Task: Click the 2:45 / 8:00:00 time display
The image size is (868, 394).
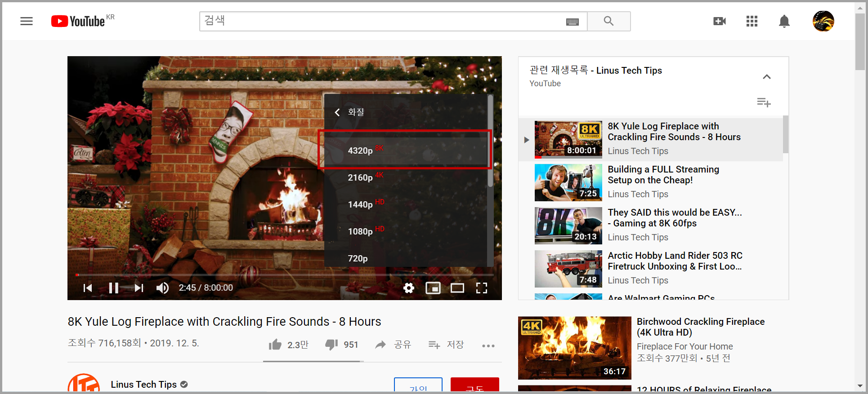Action: 206,288
